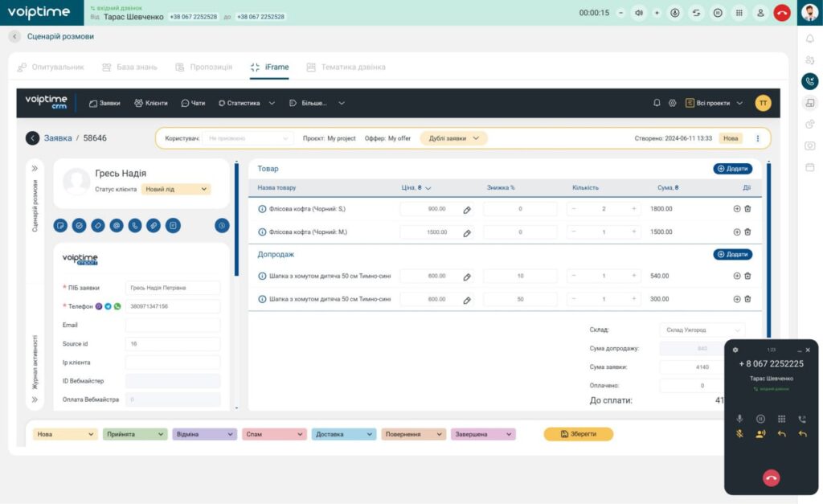Click CRM notification bell icon
This screenshot has height=504, width=823.
[657, 103]
